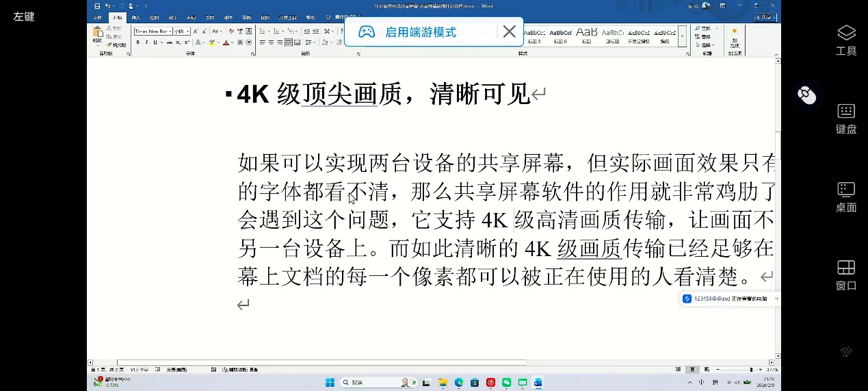Apply the Title style
Image resolution: width=868 pixels, height=391 pixels.
pos(587,36)
